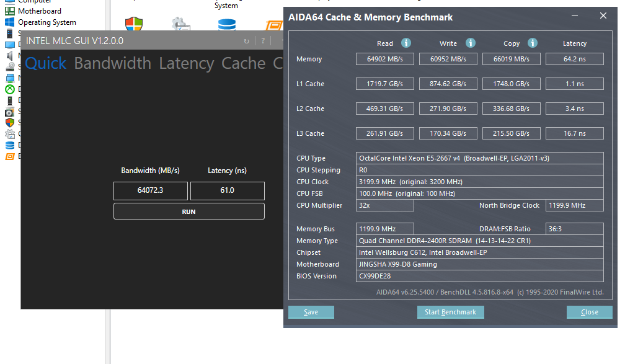The image size is (625, 364).
Task: Click the L1 Cache Read value 1719.7 GB/s
Action: [384, 84]
